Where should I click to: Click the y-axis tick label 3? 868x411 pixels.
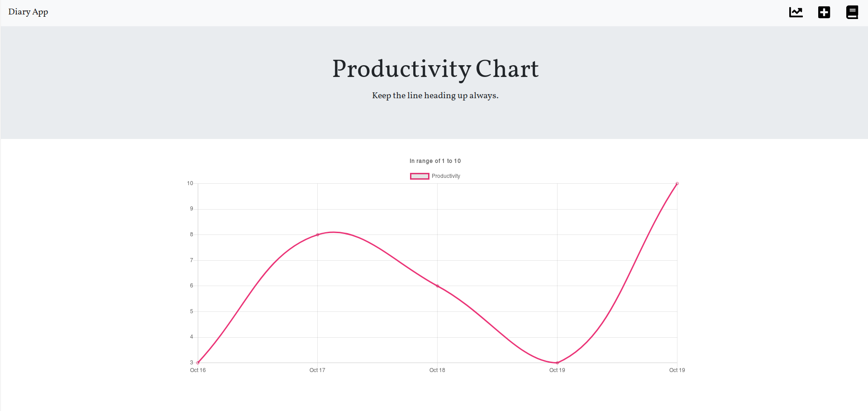(191, 363)
